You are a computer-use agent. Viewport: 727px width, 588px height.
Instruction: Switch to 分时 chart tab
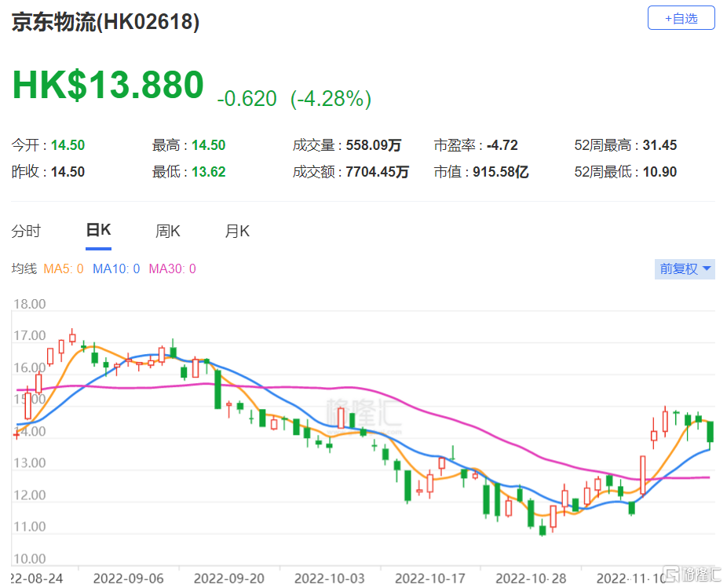point(26,231)
